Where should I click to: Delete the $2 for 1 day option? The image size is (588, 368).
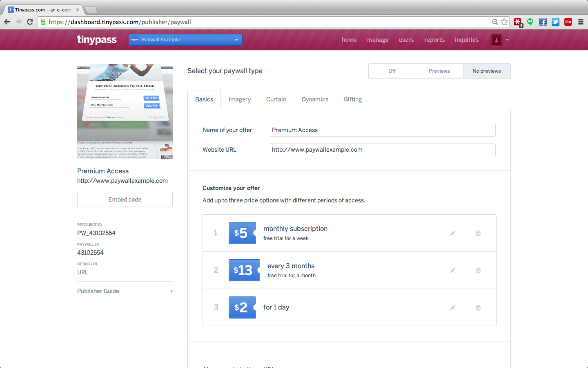478,307
